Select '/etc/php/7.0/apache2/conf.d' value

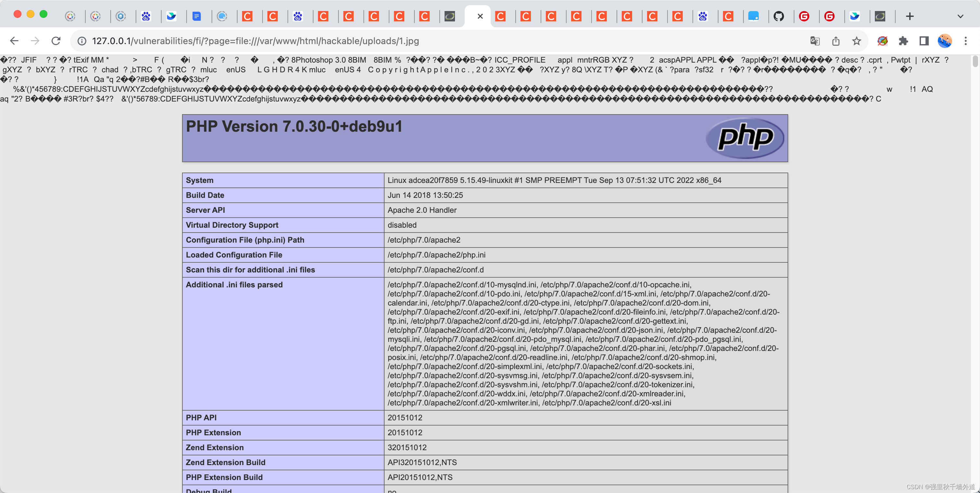[435, 270]
